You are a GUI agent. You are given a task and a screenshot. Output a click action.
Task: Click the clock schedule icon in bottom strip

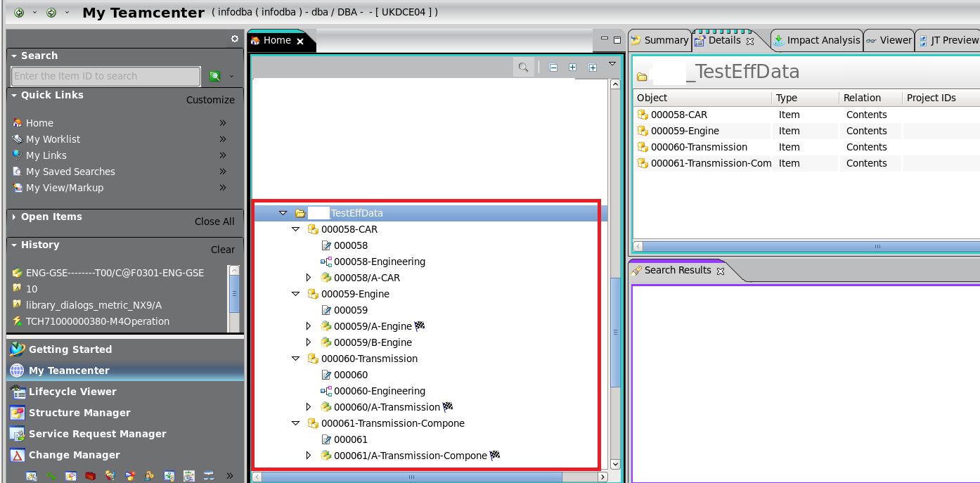click(x=189, y=476)
